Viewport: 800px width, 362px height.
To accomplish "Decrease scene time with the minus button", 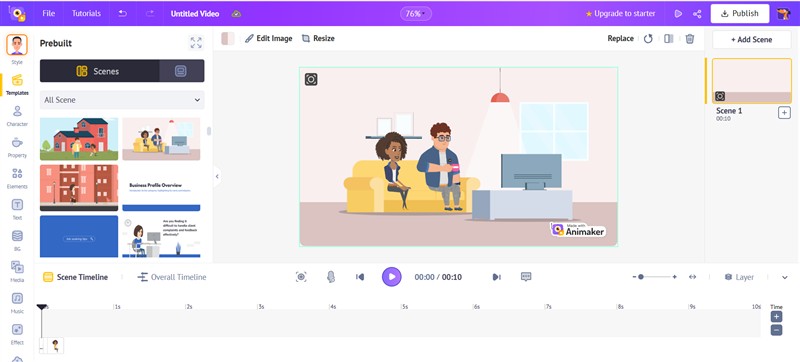I will coord(776,330).
